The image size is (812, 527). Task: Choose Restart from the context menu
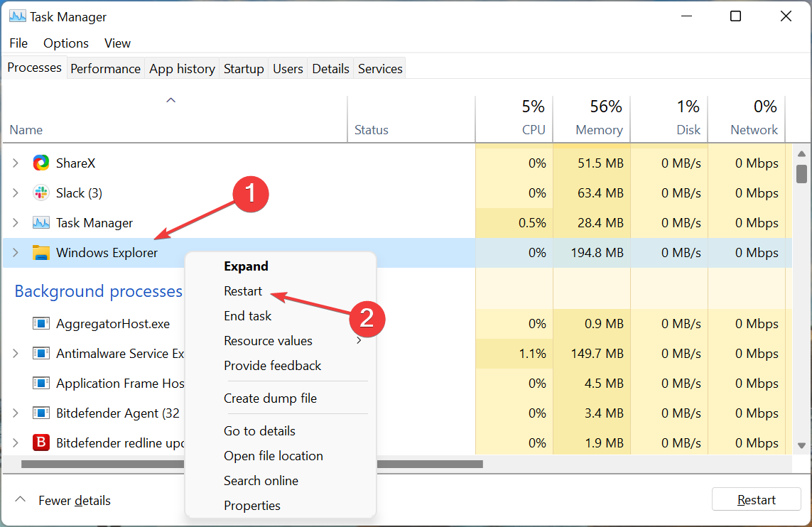click(x=243, y=291)
